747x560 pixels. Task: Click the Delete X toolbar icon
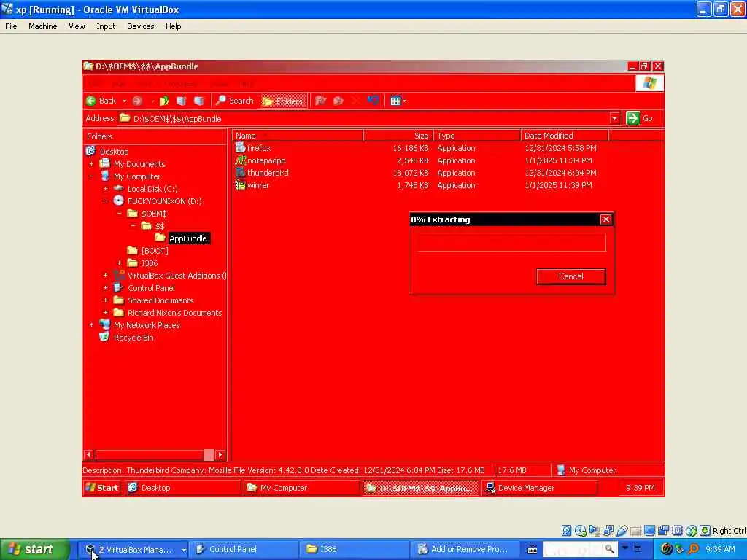(355, 101)
